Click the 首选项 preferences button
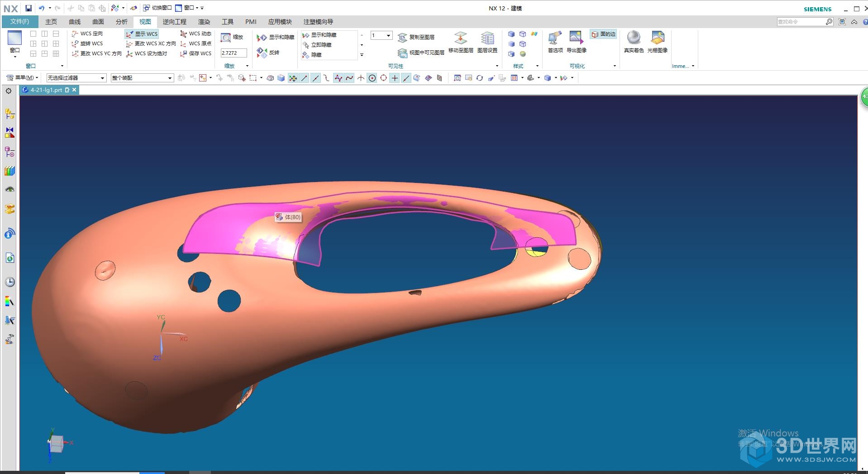The image size is (868, 474). click(555, 42)
